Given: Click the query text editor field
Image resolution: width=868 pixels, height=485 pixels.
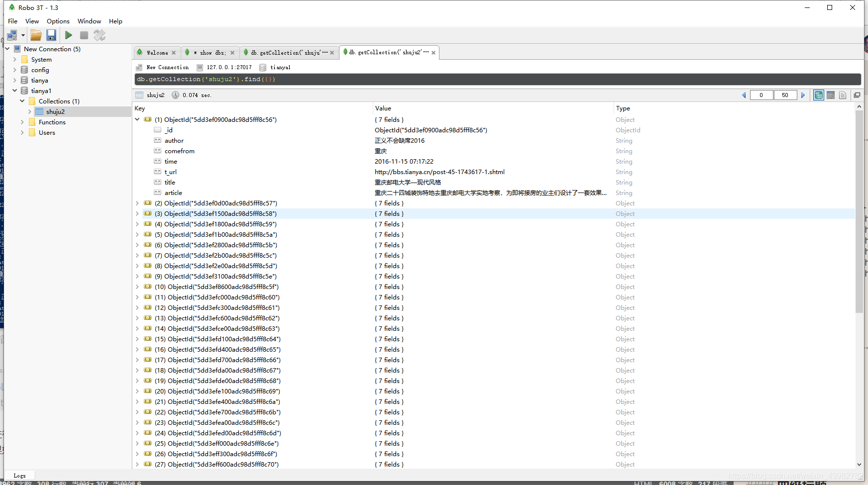Looking at the screenshot, I should point(498,80).
